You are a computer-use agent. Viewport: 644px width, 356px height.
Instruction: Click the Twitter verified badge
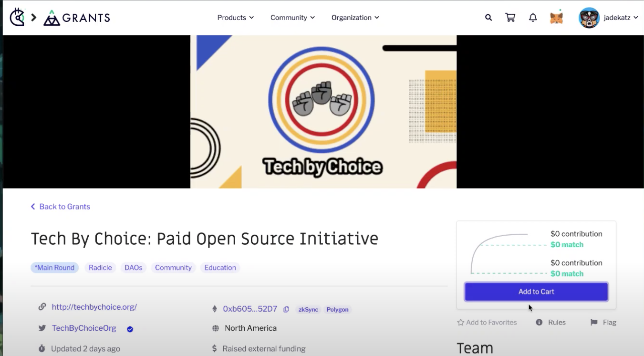130,329
